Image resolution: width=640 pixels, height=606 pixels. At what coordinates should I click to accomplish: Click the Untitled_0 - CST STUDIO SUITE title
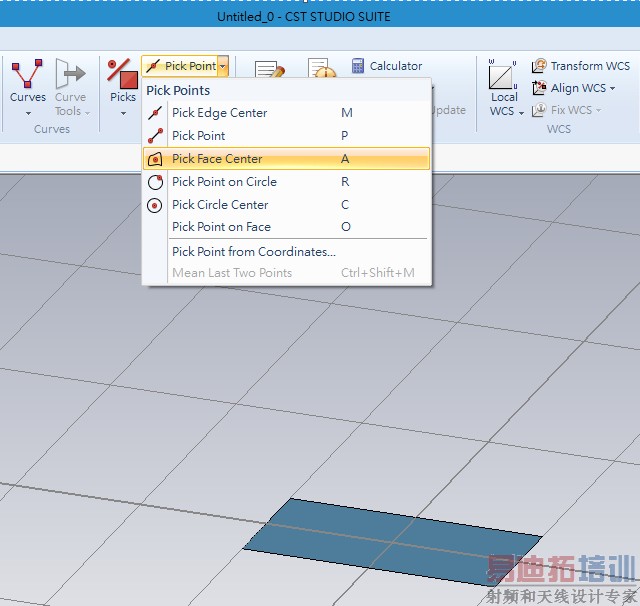tap(304, 17)
